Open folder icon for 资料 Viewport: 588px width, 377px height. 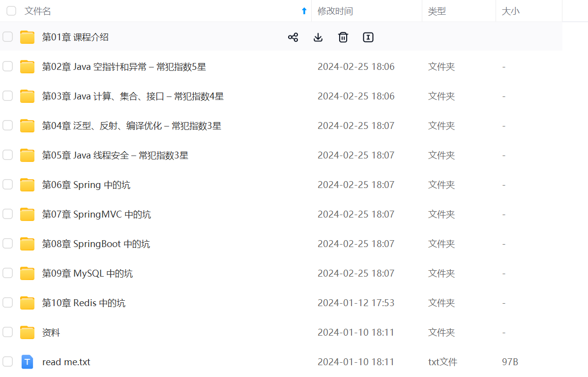coord(28,332)
